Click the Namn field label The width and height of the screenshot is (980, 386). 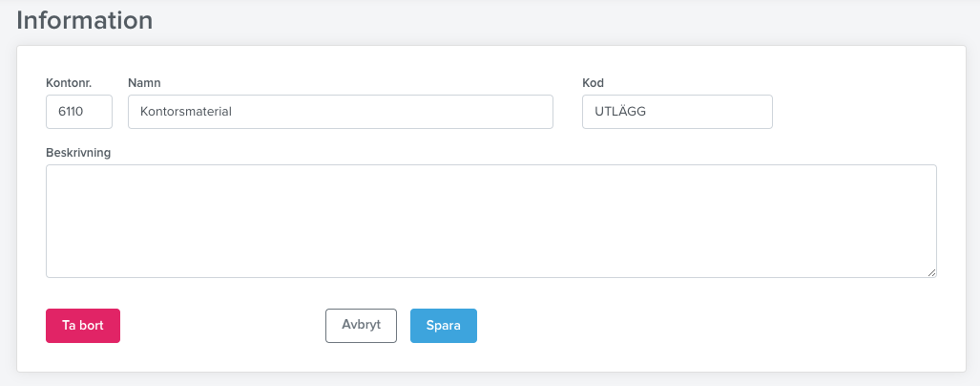pos(144,82)
